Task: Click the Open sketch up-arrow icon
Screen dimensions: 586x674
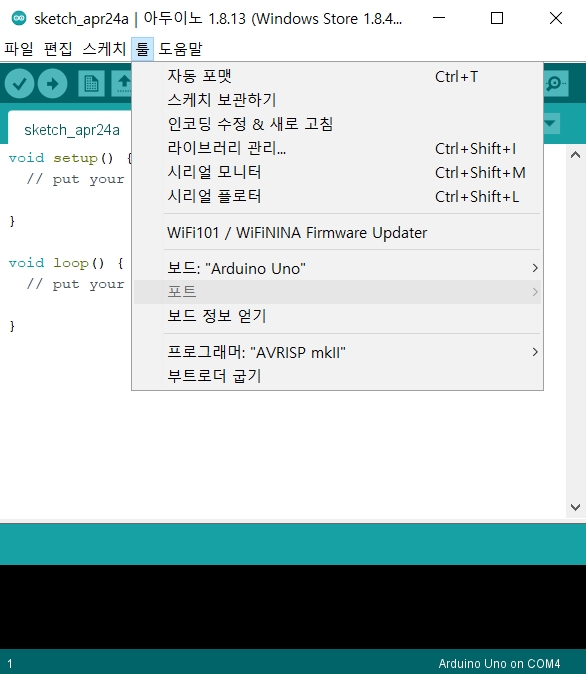Action: 122,83
